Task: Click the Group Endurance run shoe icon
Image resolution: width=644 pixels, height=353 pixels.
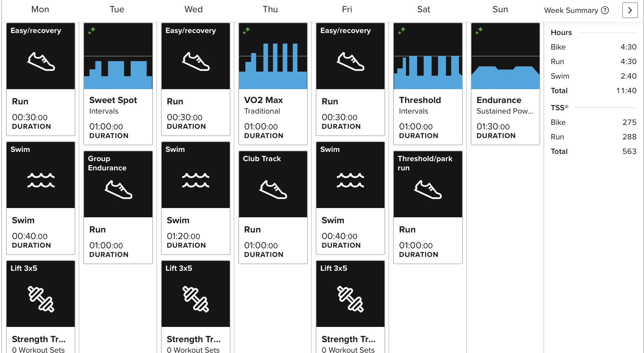Action: (x=118, y=190)
